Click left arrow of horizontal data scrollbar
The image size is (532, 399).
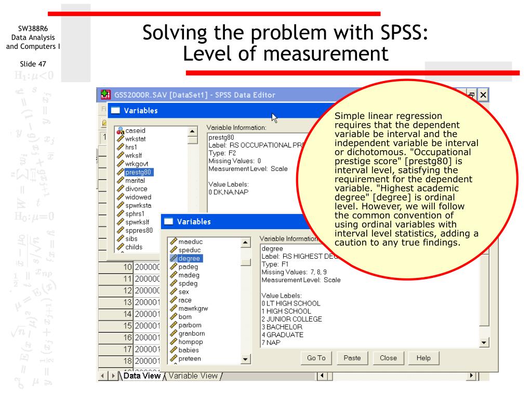click(322, 376)
